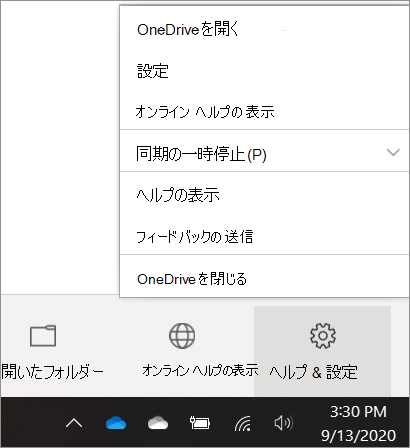Open the gray OneDrive cloud tray icon

(x=158, y=423)
